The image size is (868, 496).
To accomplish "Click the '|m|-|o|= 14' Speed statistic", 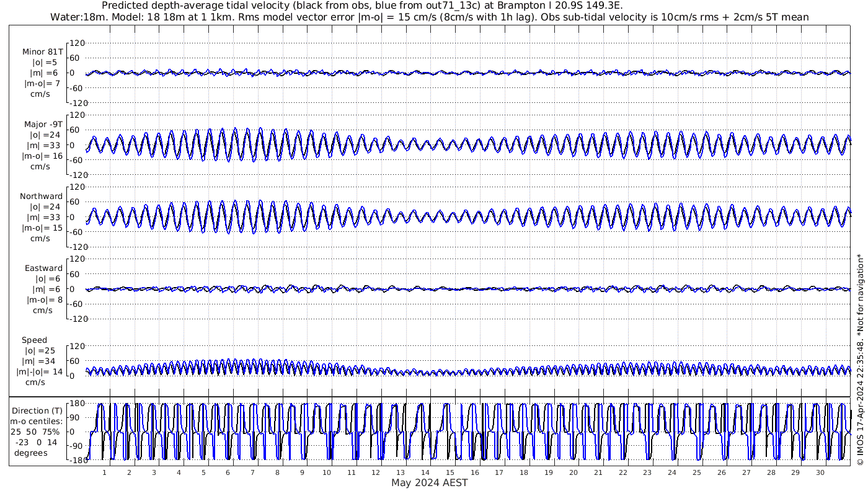I will coord(40,371).
